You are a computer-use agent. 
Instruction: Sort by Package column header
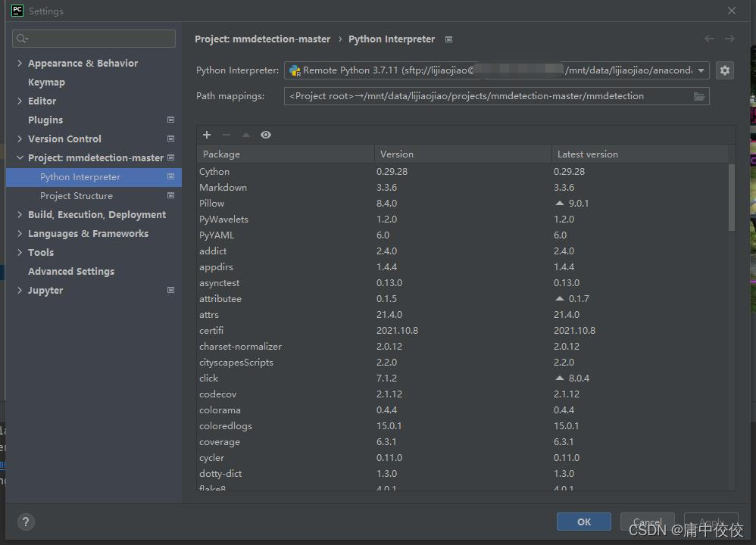[286, 154]
